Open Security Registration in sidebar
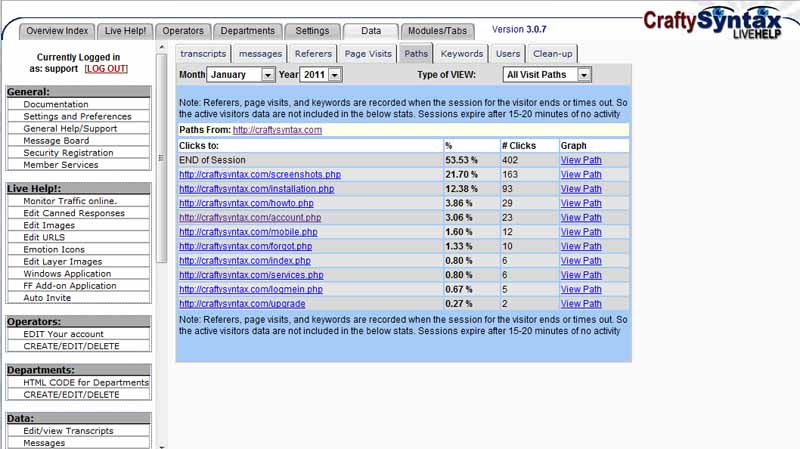The height and width of the screenshot is (449, 800). (x=68, y=153)
